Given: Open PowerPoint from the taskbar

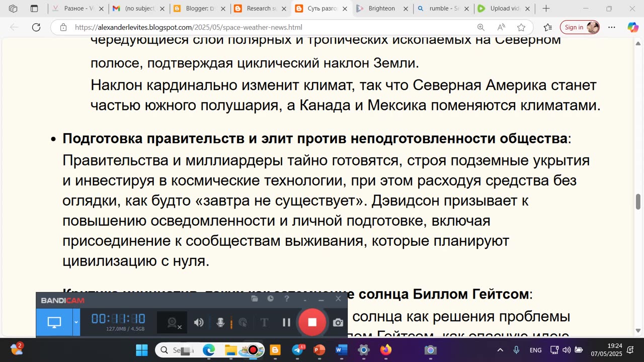Looking at the screenshot, I should tap(319, 350).
